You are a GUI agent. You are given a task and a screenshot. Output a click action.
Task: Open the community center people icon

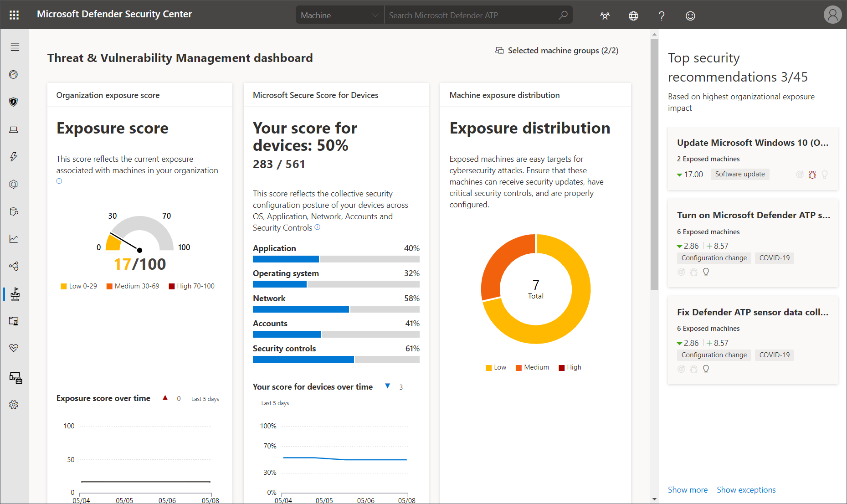click(x=605, y=16)
